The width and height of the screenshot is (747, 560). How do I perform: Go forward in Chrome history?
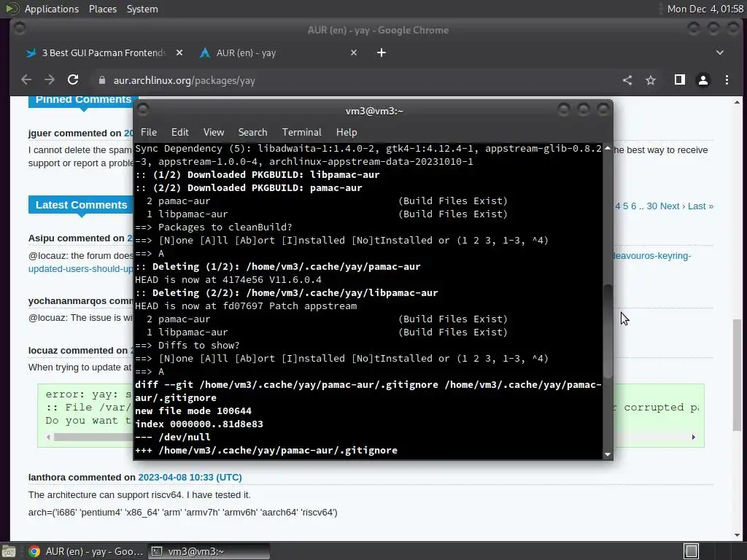click(x=50, y=80)
